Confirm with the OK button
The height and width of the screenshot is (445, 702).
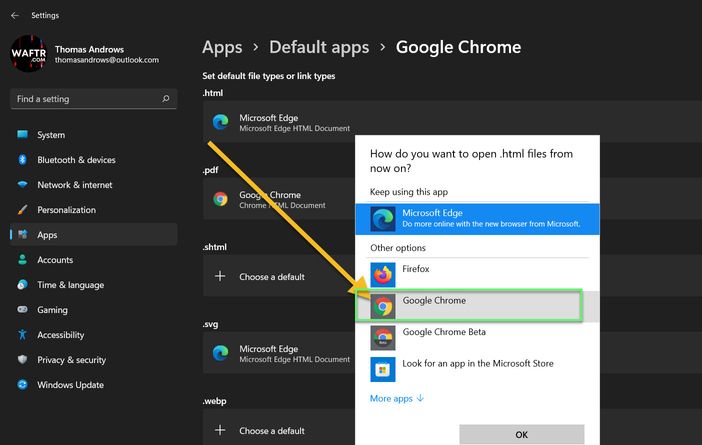coord(522,434)
